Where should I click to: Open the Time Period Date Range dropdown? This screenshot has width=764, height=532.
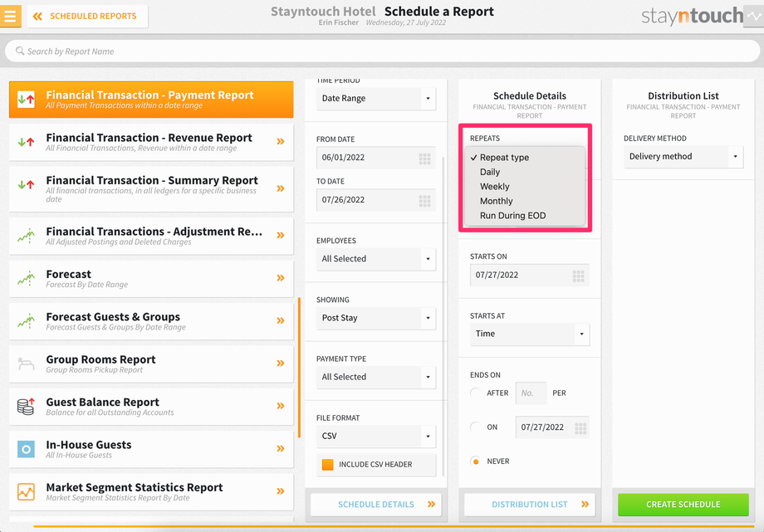(375, 99)
